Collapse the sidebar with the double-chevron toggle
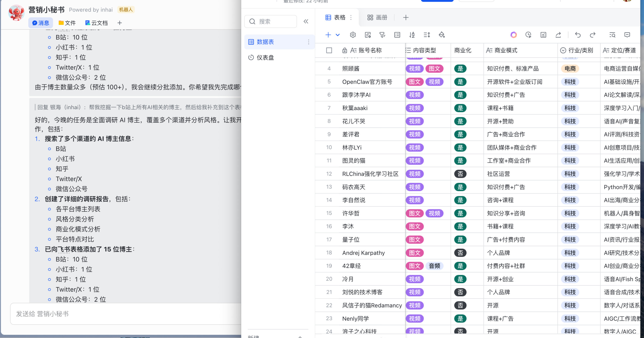 [x=306, y=21]
